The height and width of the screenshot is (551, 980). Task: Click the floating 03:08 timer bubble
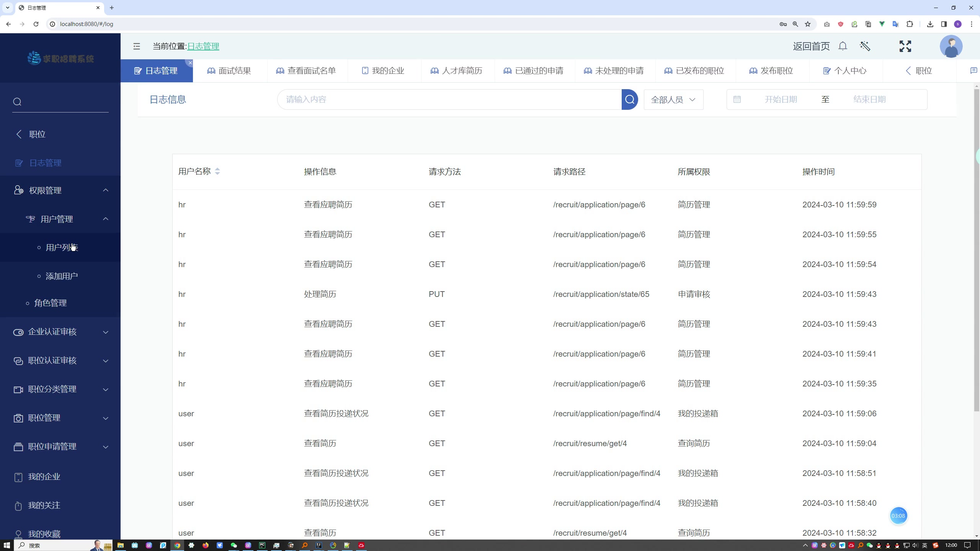point(898,516)
